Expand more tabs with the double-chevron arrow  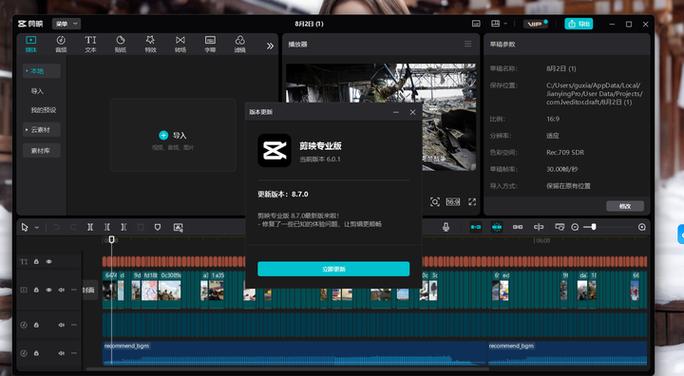(x=270, y=46)
